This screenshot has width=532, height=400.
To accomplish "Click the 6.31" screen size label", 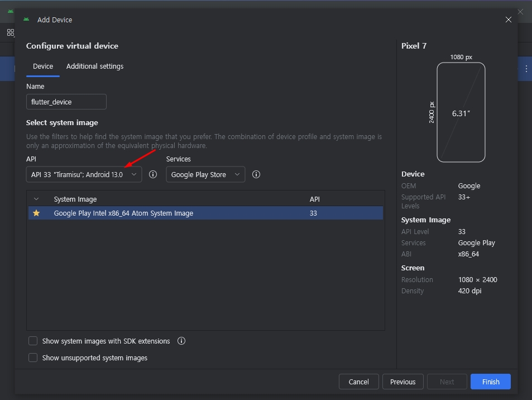I will click(x=461, y=113).
